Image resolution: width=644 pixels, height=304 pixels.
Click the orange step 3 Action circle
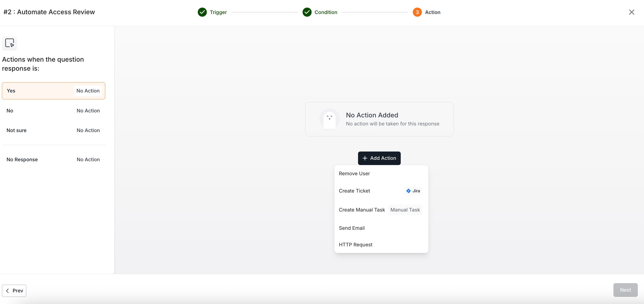click(417, 12)
